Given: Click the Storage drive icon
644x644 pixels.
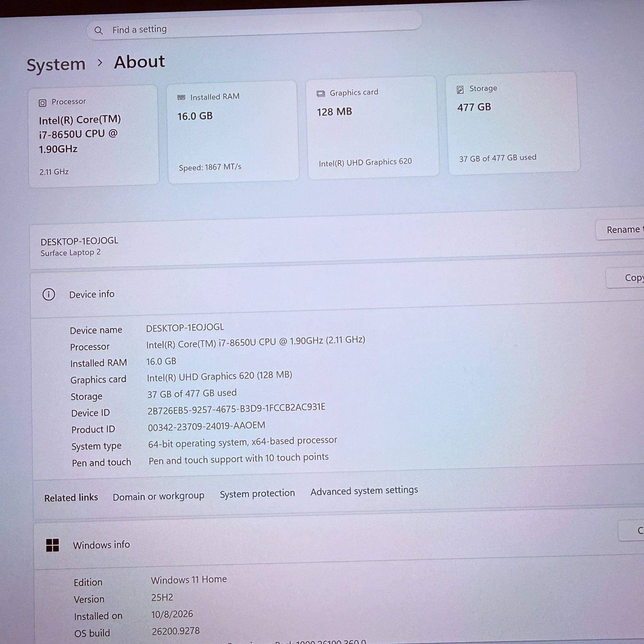Looking at the screenshot, I should [x=460, y=90].
